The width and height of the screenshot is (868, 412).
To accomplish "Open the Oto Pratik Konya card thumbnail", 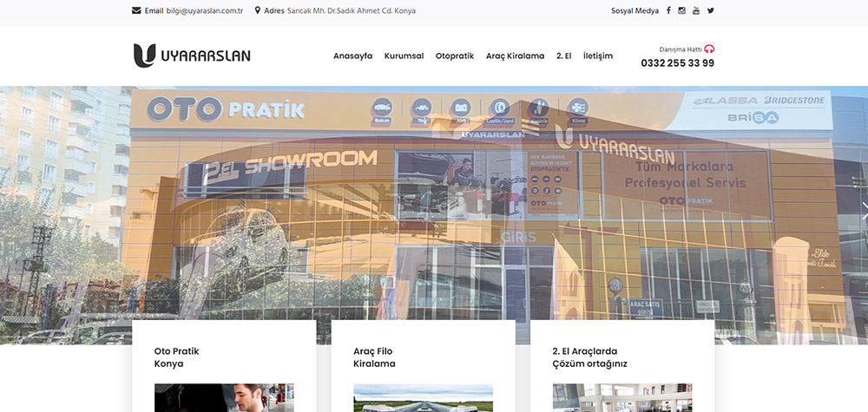I will tap(224, 397).
